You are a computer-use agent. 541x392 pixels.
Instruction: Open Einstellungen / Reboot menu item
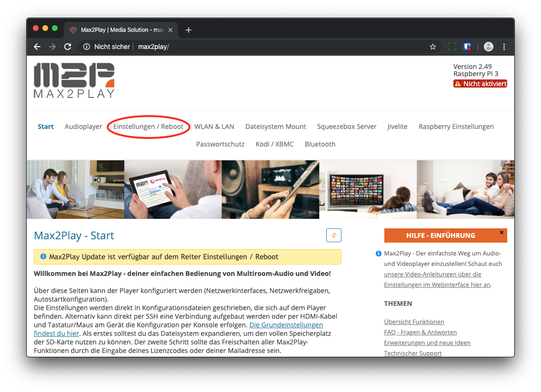[x=148, y=127]
